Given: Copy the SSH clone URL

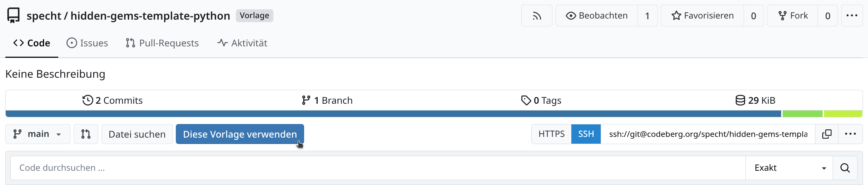Looking at the screenshot, I should [x=827, y=134].
